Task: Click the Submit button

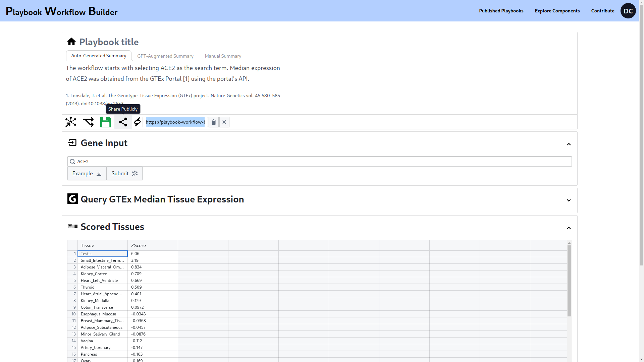Action: (x=124, y=173)
